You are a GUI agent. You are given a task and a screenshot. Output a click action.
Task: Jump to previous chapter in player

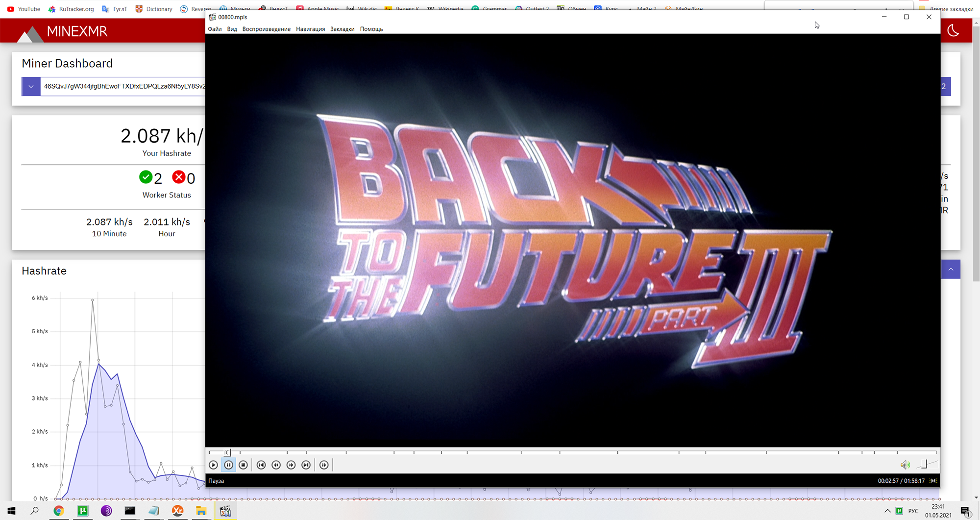click(261, 465)
